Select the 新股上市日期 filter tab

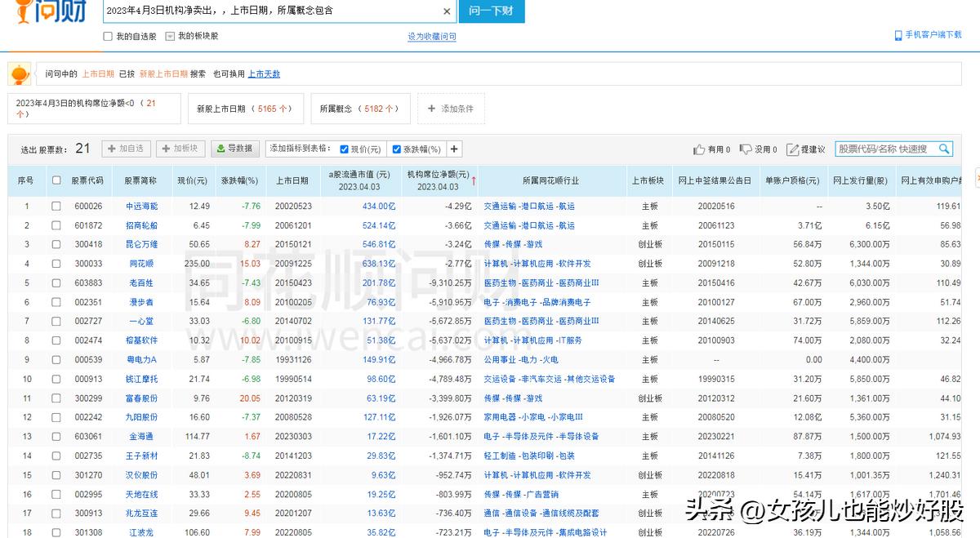(x=247, y=108)
